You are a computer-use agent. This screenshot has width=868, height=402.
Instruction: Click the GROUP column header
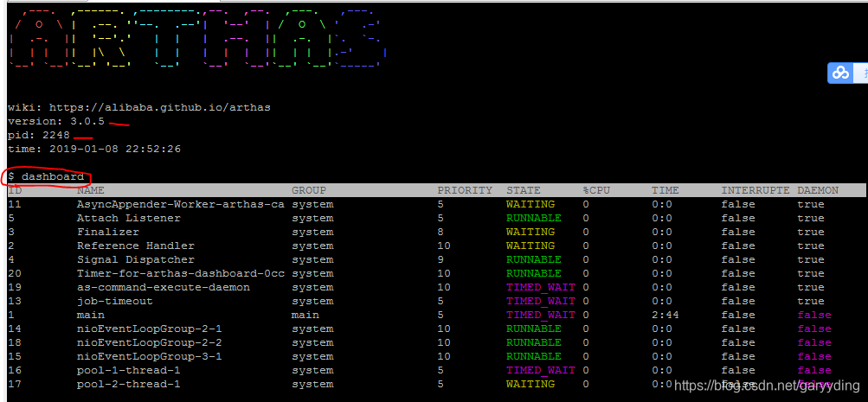[309, 190]
